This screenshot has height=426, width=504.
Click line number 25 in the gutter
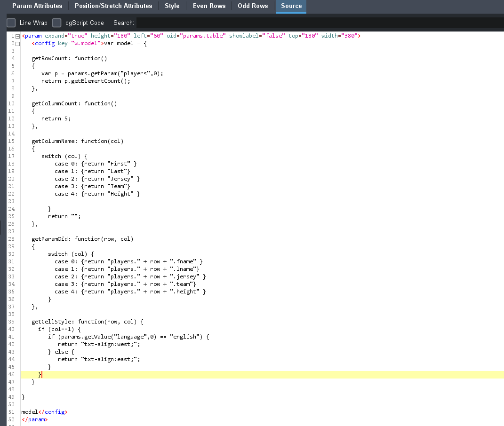pos(11,216)
